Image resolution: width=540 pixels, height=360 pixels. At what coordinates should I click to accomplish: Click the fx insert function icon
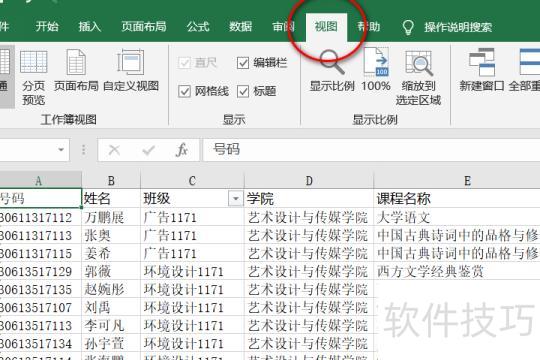pyautogui.click(x=181, y=150)
